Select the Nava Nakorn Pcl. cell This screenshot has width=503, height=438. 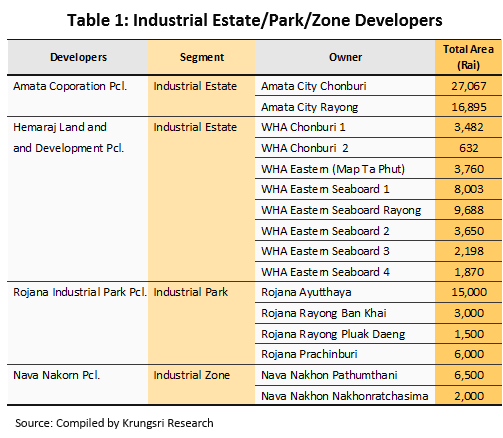[78, 385]
